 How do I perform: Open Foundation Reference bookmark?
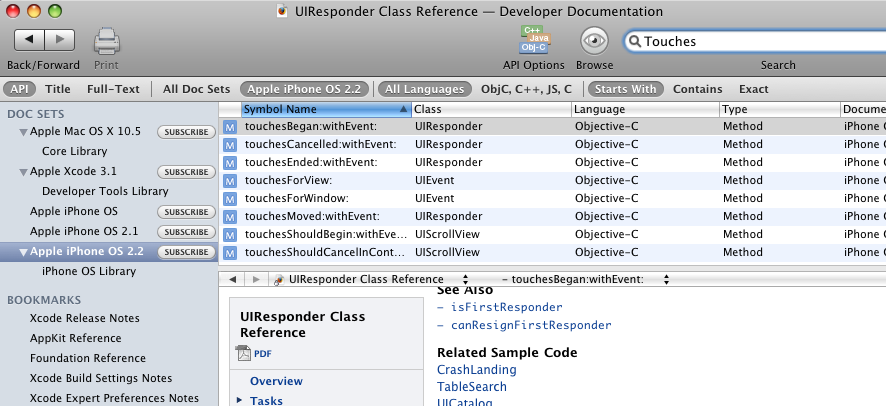(88, 359)
